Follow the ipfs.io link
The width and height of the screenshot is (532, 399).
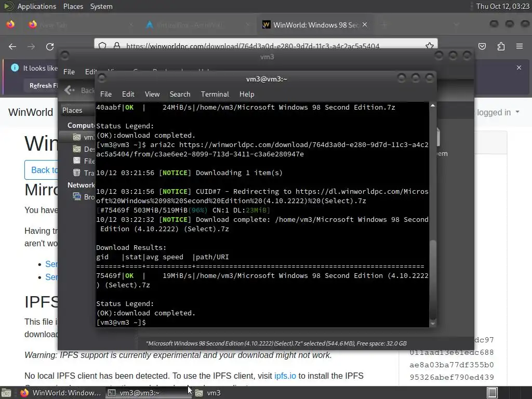coord(285,376)
